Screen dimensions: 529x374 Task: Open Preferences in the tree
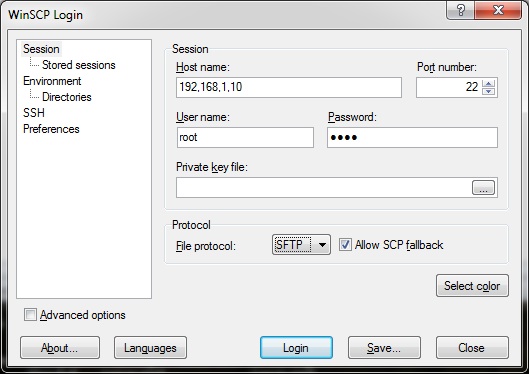pyautogui.click(x=51, y=129)
